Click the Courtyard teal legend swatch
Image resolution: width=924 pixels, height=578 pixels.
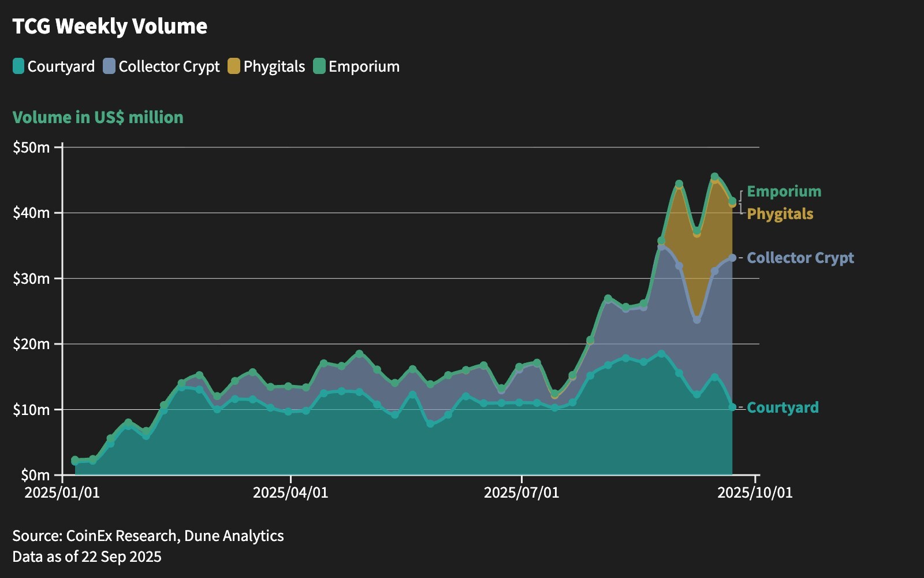pyautogui.click(x=18, y=66)
